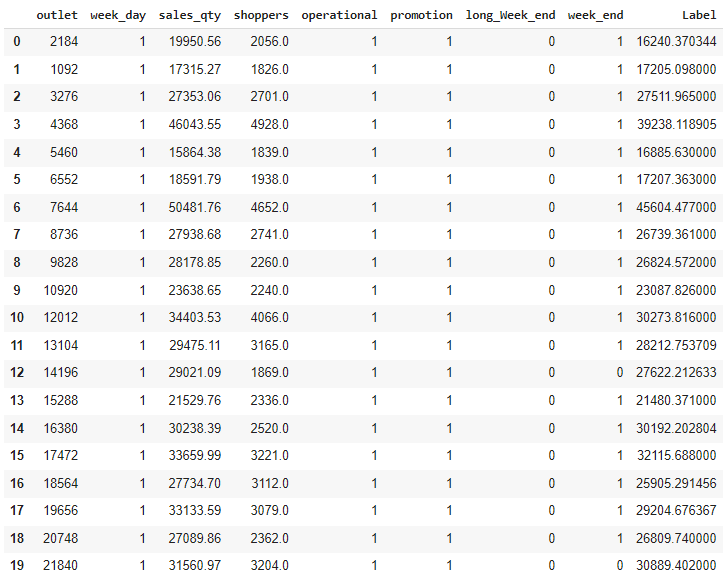This screenshot has height=582, width=728.
Task: Select outlet value 6552
Action: coord(64,179)
